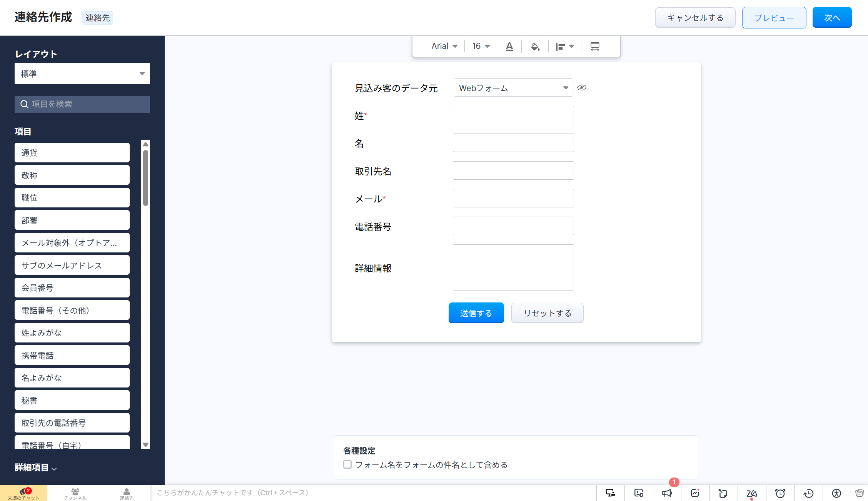
Task: Check フォーム名をフォームの件名として含める checkbox
Action: tap(347, 464)
